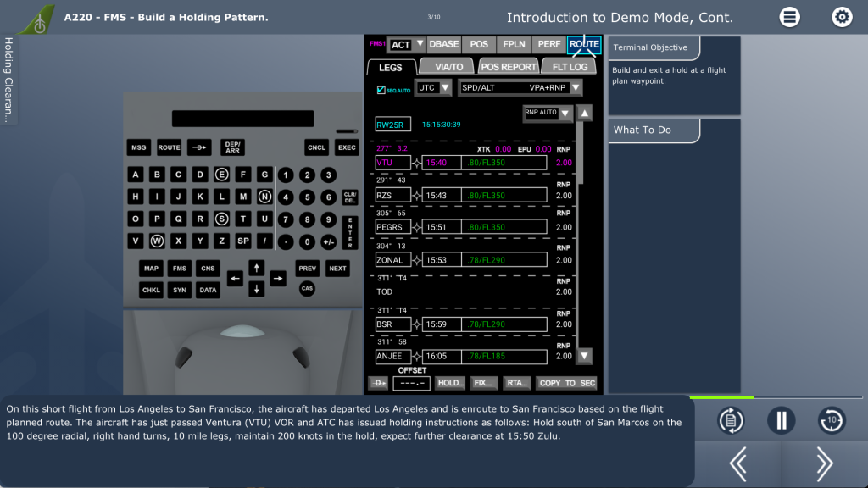
Task: Click the waypoint symbol beside ANJEE
Action: pos(417,357)
